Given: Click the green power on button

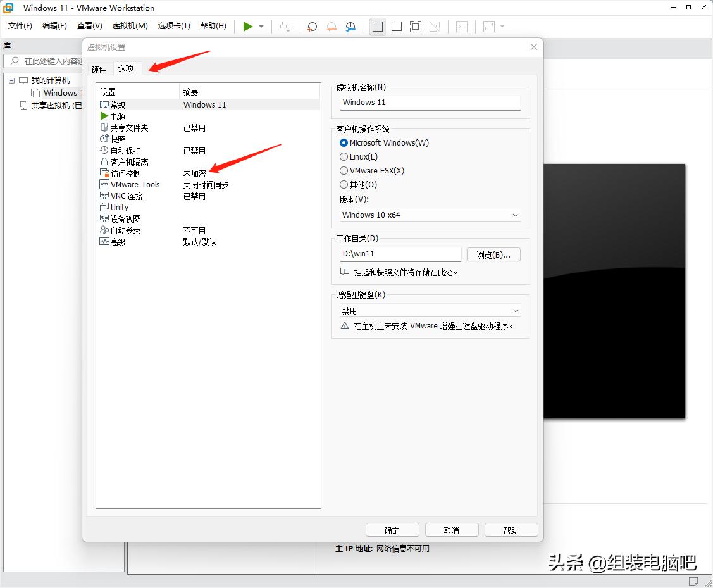Looking at the screenshot, I should point(247,27).
